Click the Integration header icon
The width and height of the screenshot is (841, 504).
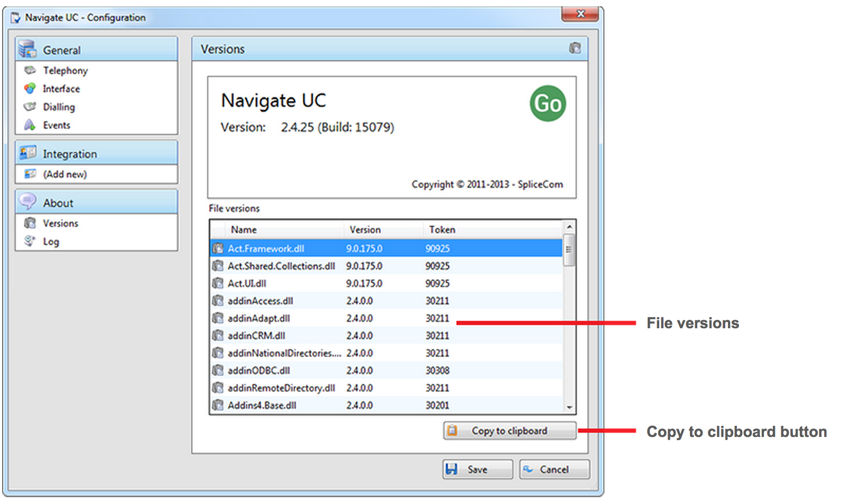click(x=27, y=153)
